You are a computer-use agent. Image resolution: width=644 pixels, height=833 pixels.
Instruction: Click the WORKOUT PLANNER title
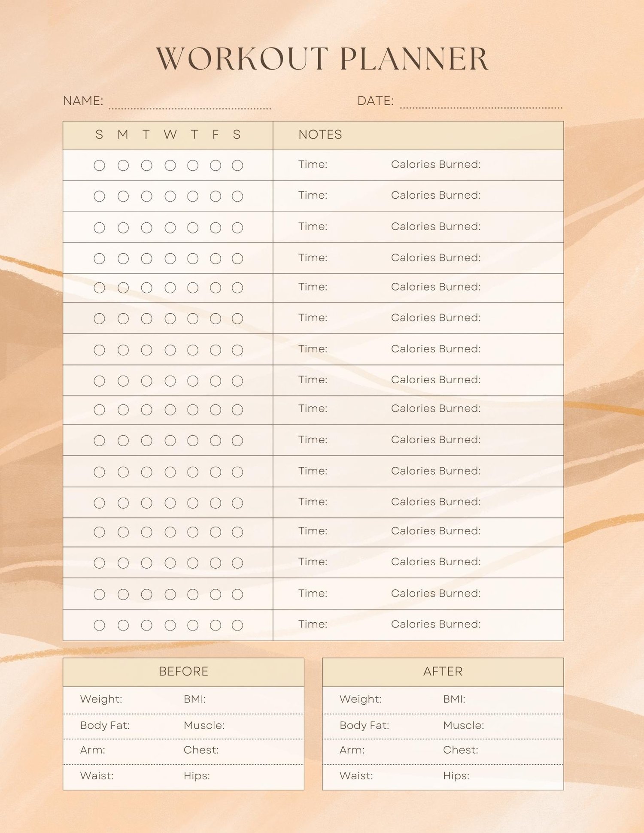pos(322,59)
